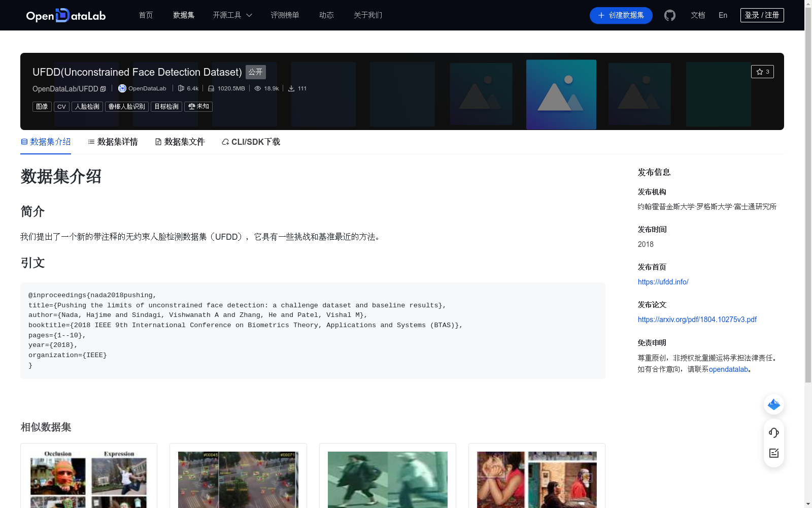Viewport: 812px width, 508px height.
Task: Click the scrollbar up arrow
Action: [808, 4]
